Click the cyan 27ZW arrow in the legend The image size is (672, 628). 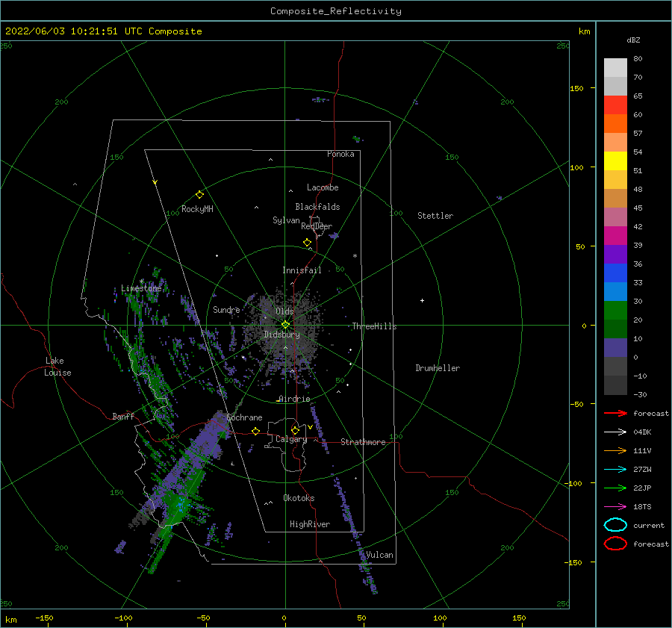tap(615, 470)
